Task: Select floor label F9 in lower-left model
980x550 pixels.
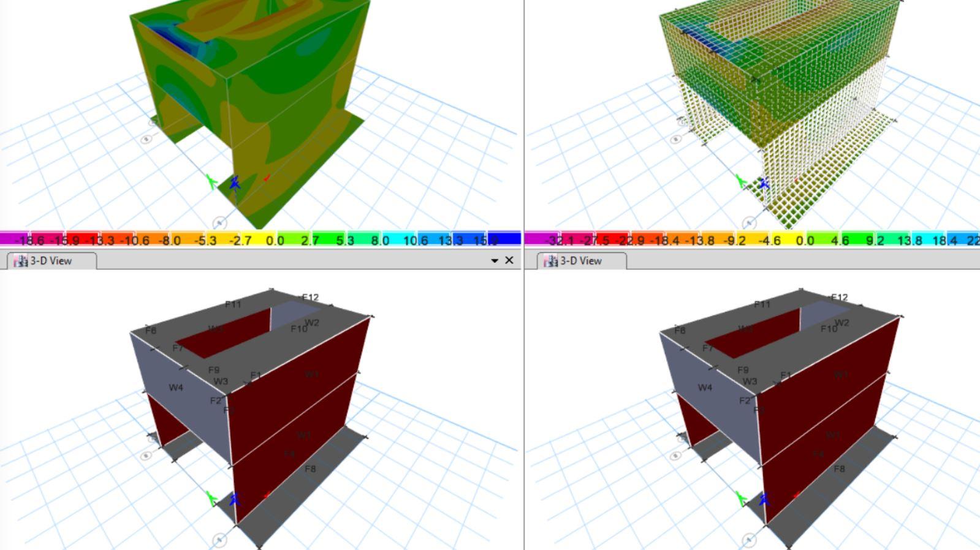Action: [214, 370]
